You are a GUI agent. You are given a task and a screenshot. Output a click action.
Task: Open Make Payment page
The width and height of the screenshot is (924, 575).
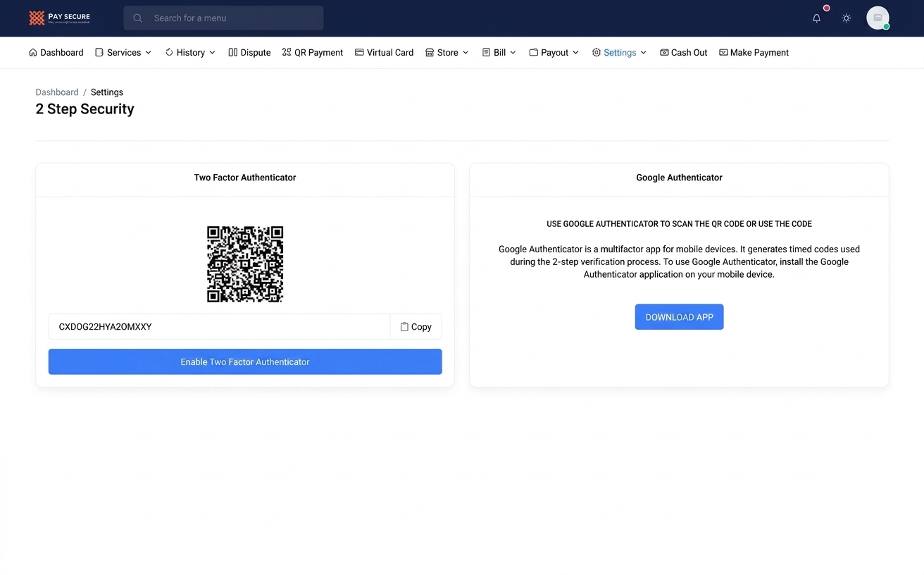[754, 52]
